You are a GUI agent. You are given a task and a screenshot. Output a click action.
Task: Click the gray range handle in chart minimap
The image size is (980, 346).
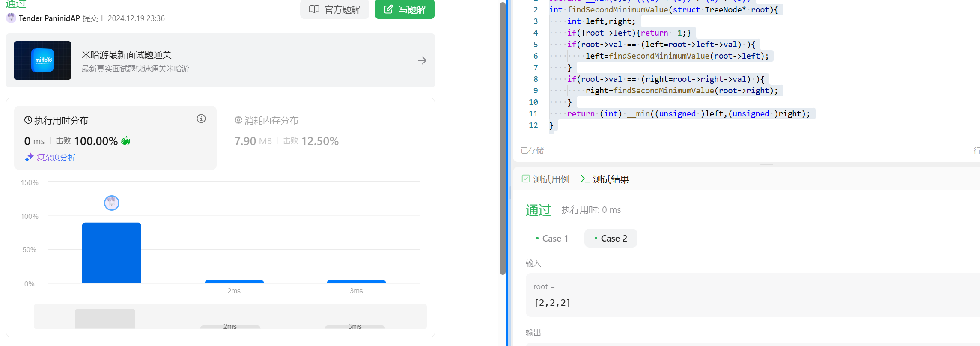point(105,319)
